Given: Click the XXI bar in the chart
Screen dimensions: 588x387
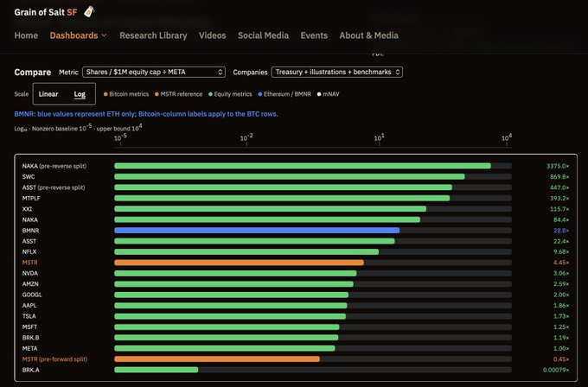Looking at the screenshot, I should (x=271, y=209).
